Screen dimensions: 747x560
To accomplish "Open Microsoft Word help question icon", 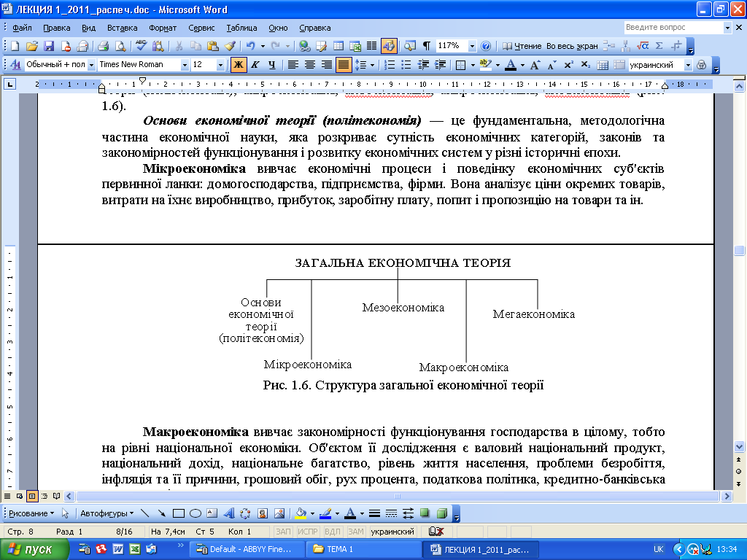I will (x=485, y=46).
